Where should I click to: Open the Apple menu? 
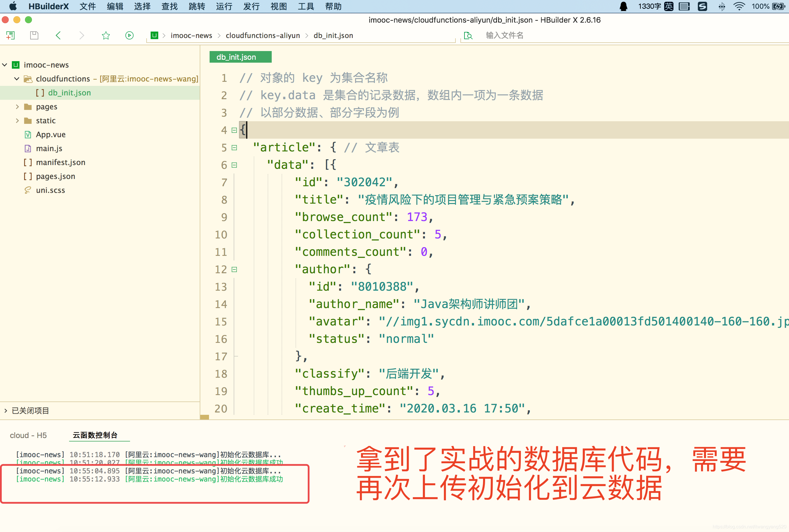(13, 6)
